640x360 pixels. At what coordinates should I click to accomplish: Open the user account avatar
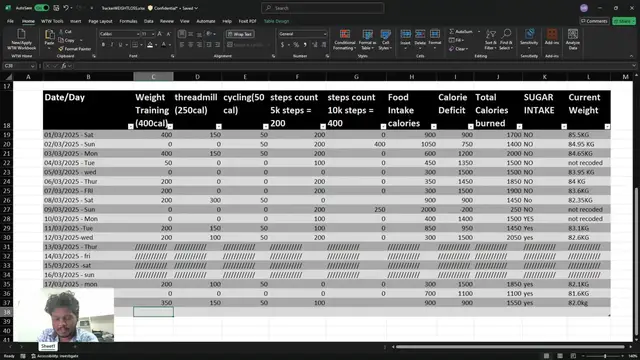coord(584,8)
